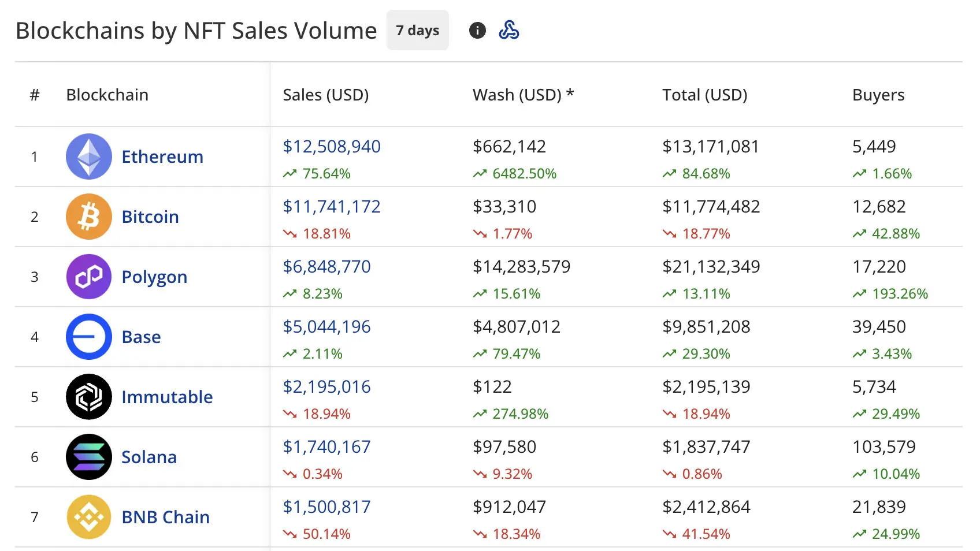Select the Solana logo icon
This screenshot has height=551, width=980.
[88, 457]
